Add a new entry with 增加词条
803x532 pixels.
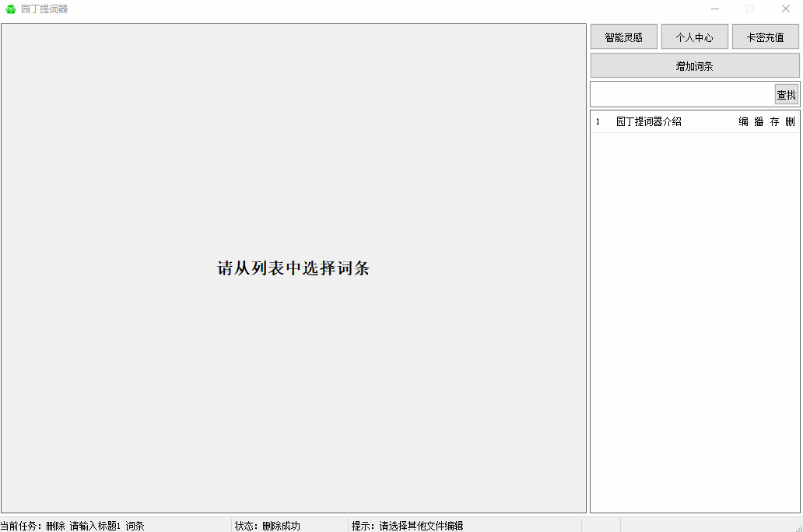click(695, 66)
